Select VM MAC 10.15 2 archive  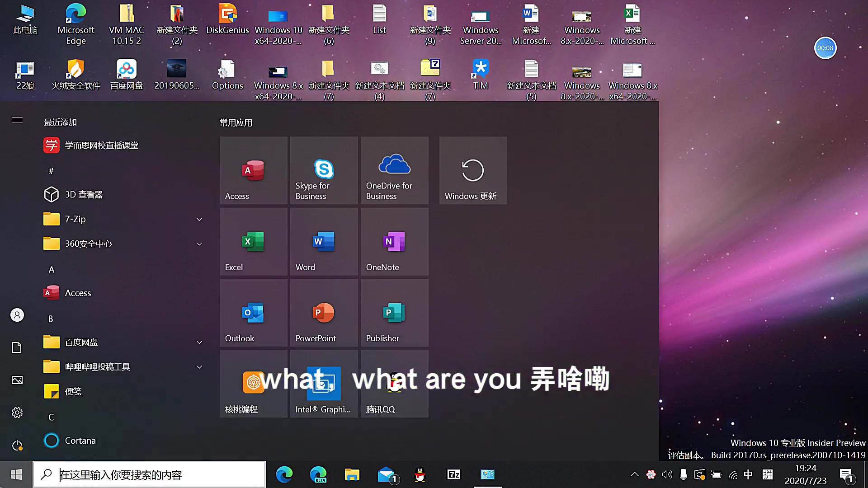127,25
